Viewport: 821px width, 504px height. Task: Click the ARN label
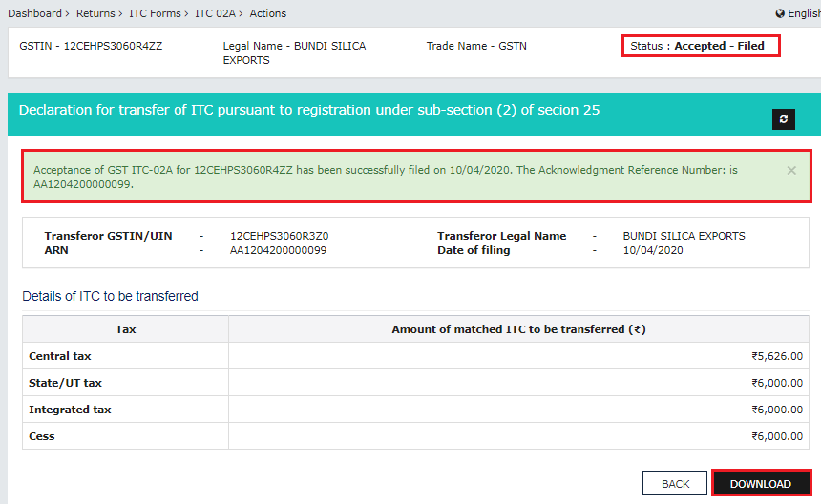tap(56, 250)
